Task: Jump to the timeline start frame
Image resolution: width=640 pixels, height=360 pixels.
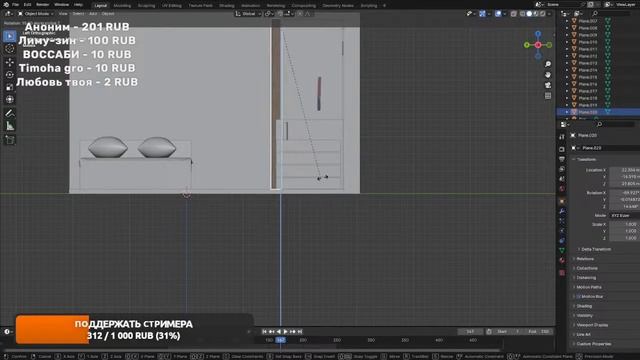Action: coord(264,332)
